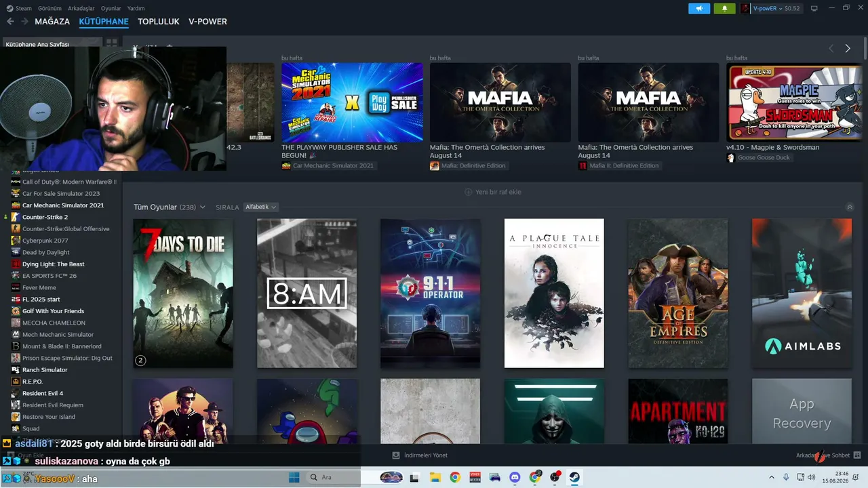Open the 7 Days to Die cover
Screen dimensions: 868x488
[x=183, y=293]
